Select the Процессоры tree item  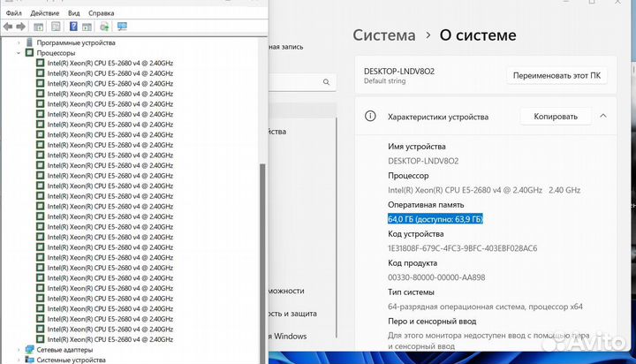(56, 53)
